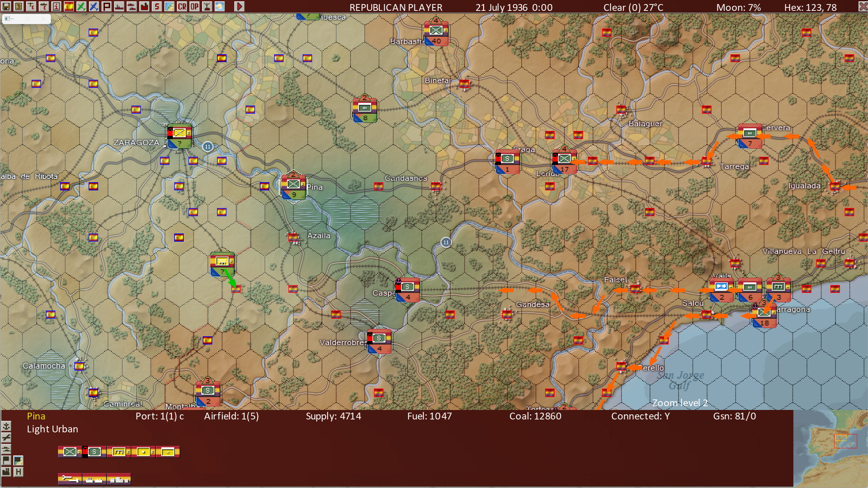Screen dimensions: 868x488
Task: Click the radio antenna toolbar icon
Action: pyautogui.click(x=207, y=6)
